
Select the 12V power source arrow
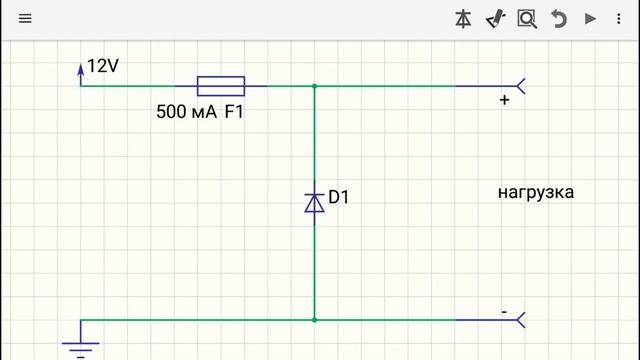point(81,75)
